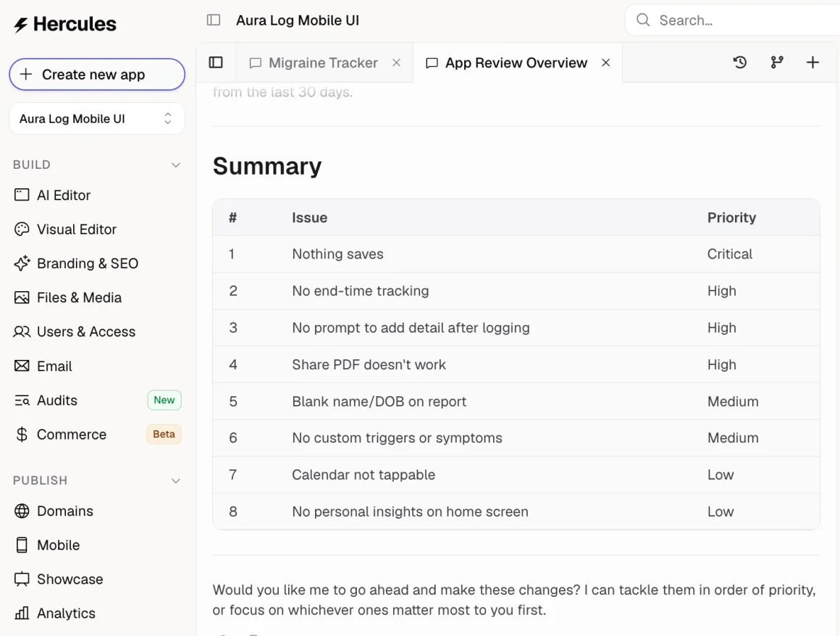Switch to the Migraine Tracker tab
840x636 pixels.
(x=323, y=63)
